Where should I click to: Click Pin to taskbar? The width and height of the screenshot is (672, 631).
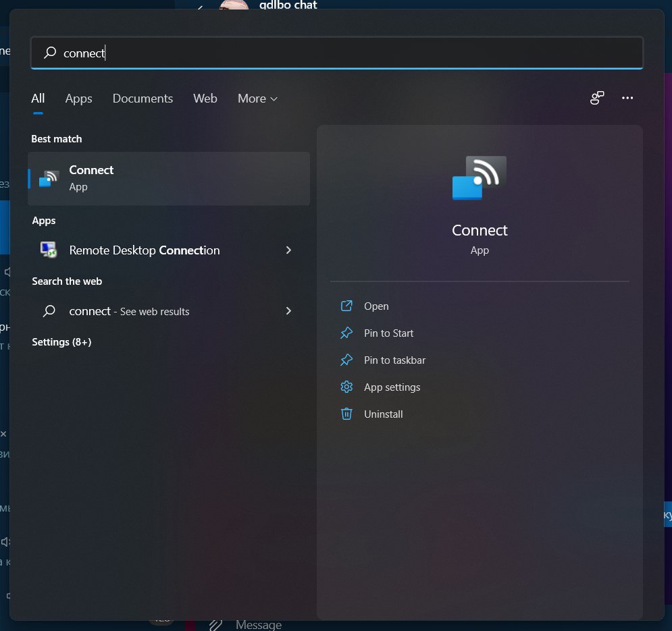click(394, 360)
